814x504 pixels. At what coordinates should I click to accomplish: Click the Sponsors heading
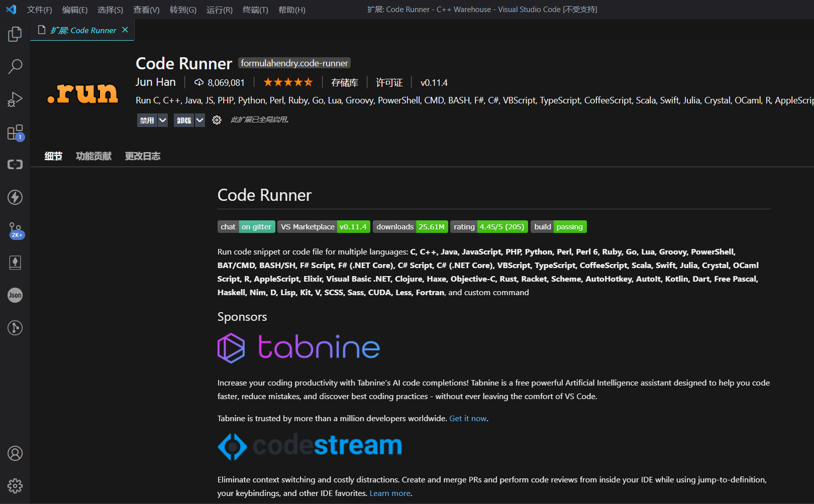click(242, 317)
